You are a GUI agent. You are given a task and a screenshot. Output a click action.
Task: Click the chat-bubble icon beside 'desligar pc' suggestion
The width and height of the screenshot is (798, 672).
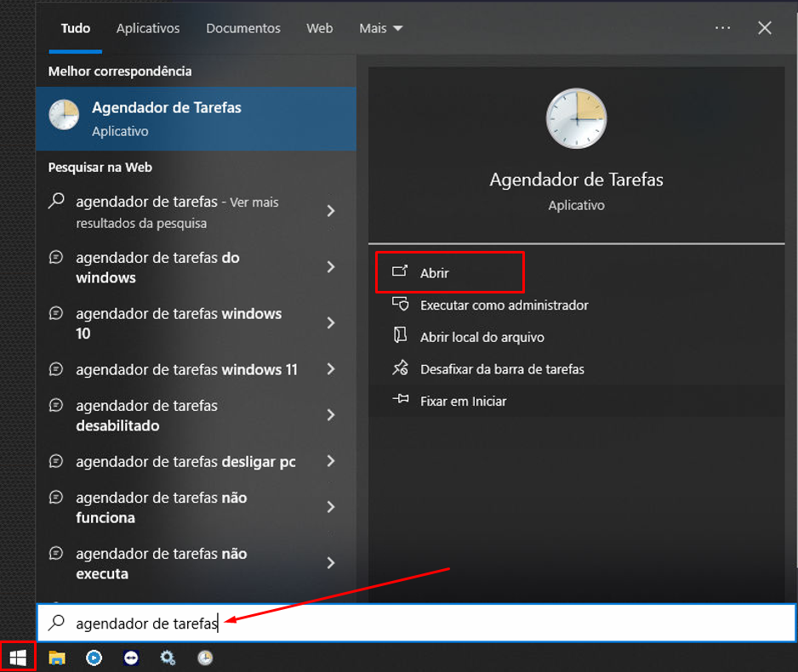56,461
